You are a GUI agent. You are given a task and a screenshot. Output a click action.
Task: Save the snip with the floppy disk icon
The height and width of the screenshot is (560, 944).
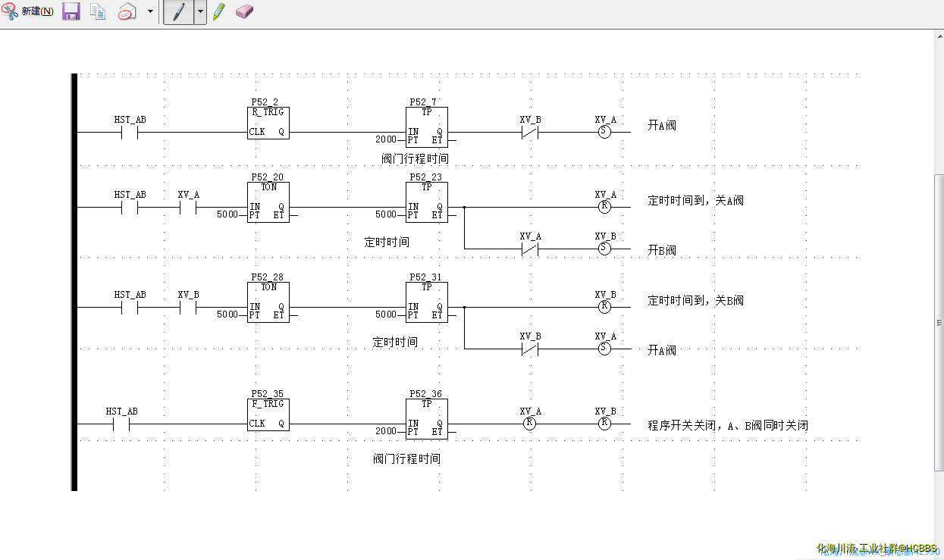point(71,11)
